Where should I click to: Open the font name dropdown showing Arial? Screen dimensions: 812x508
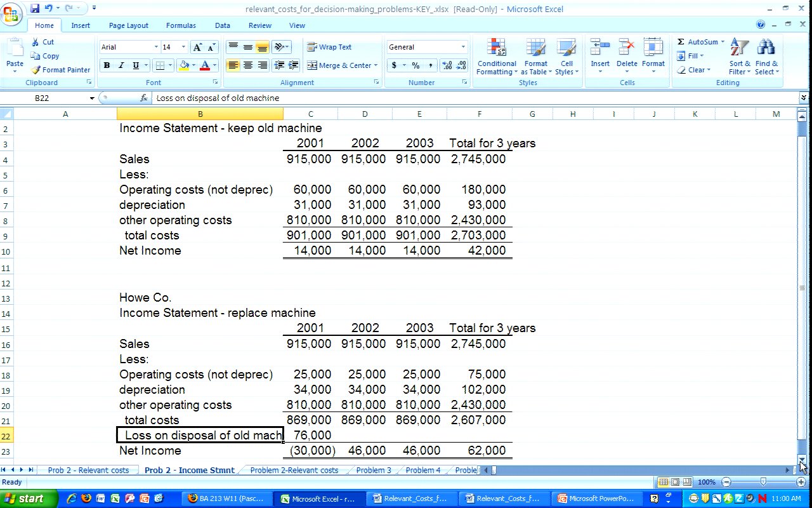click(x=156, y=47)
